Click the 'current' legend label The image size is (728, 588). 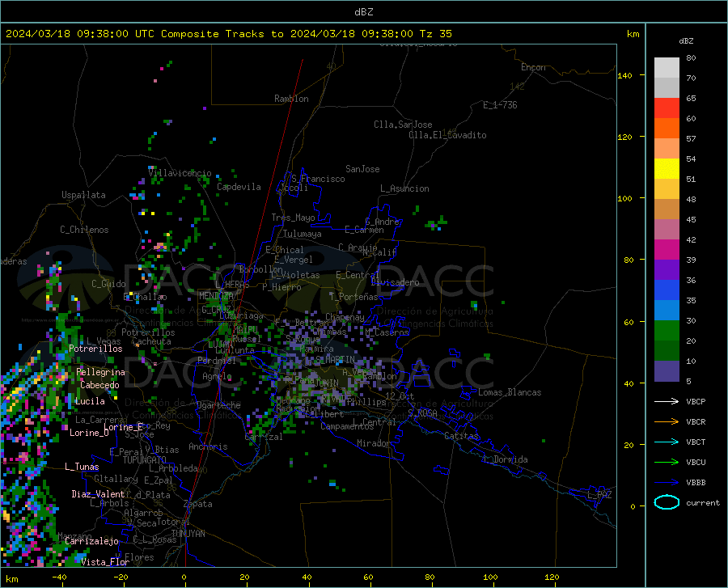702,502
